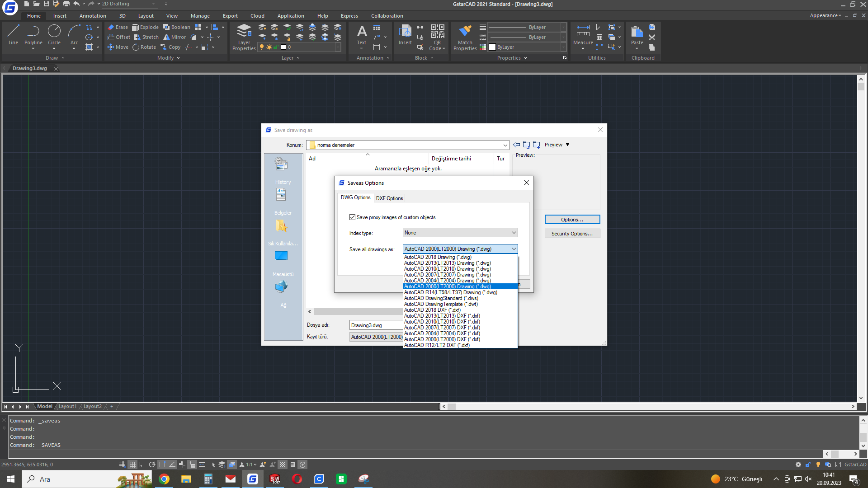868x488 pixels.
Task: Pick the Arc drawing tool
Action: 74,35
